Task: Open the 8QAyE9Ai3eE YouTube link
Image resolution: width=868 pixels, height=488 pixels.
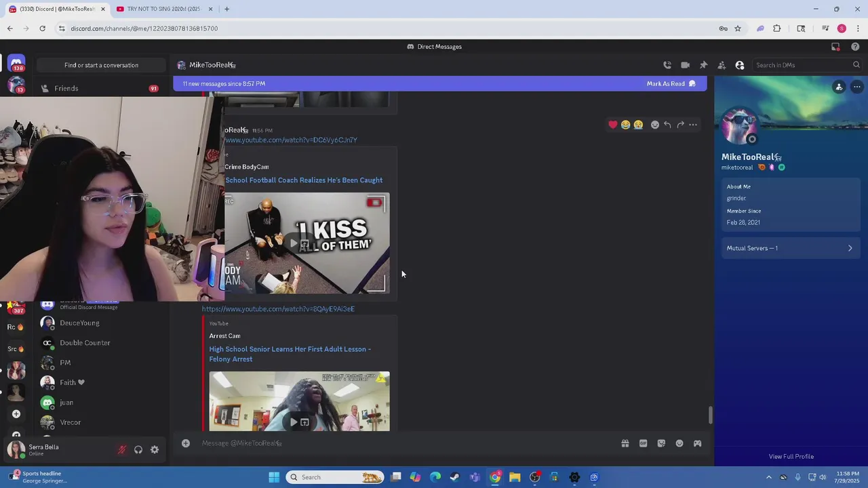Action: coord(278,309)
